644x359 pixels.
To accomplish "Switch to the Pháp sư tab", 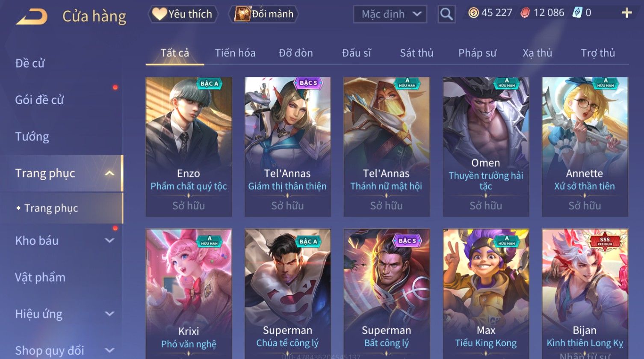I will click(477, 53).
